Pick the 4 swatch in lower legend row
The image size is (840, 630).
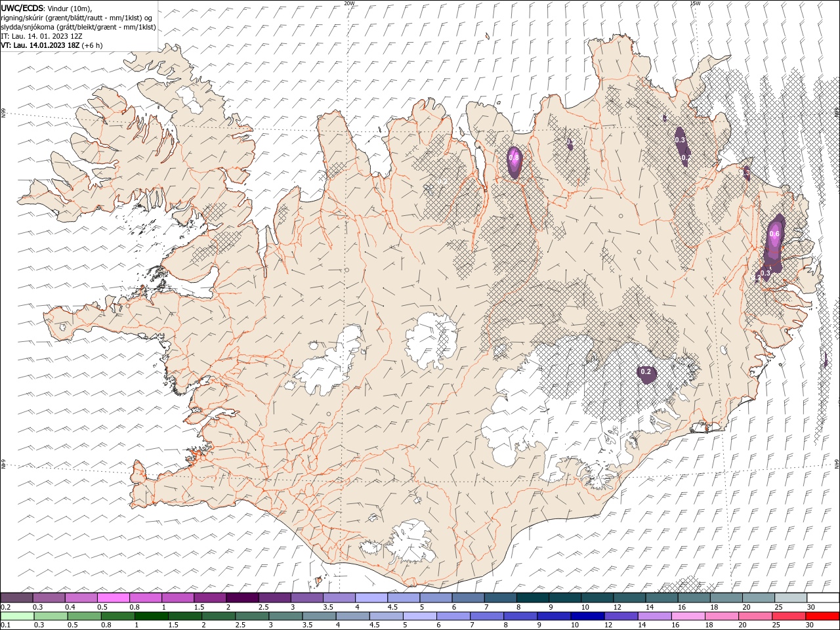352,616
